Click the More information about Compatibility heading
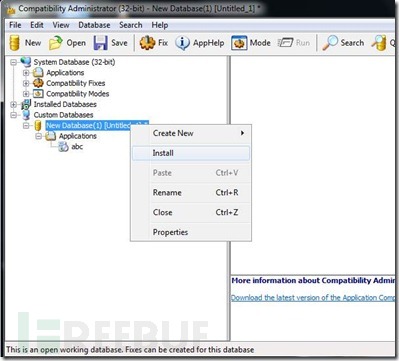 (313, 281)
